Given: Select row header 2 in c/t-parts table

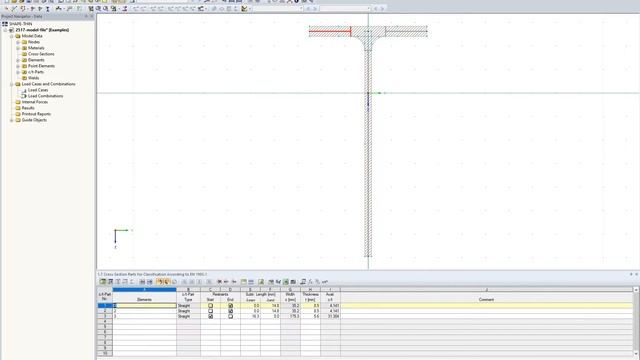Looking at the screenshot, I should pyautogui.click(x=105, y=311).
